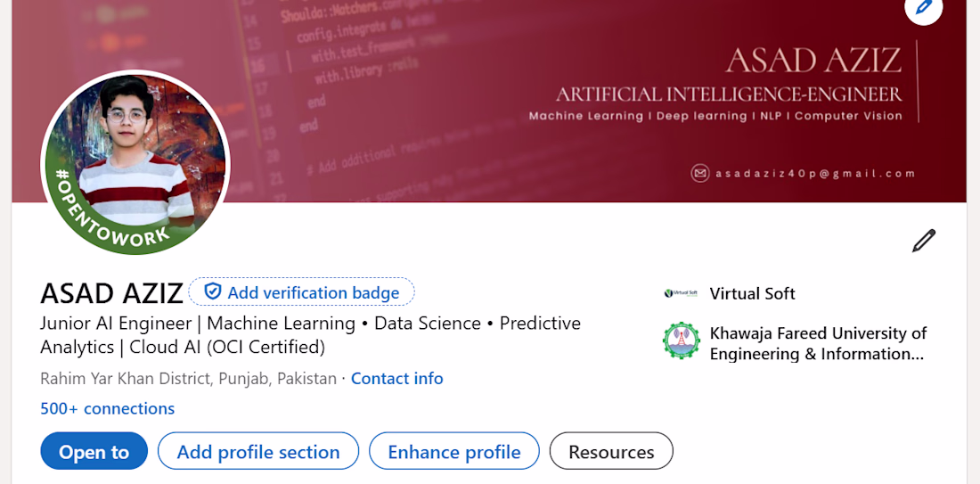980x484 pixels.
Task: Click the envelope icon in the banner
Action: [x=700, y=174]
